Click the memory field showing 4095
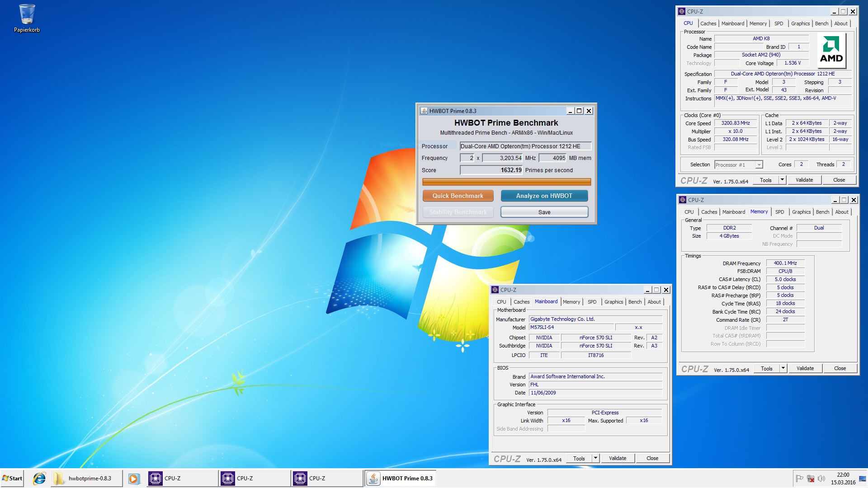 click(x=552, y=158)
